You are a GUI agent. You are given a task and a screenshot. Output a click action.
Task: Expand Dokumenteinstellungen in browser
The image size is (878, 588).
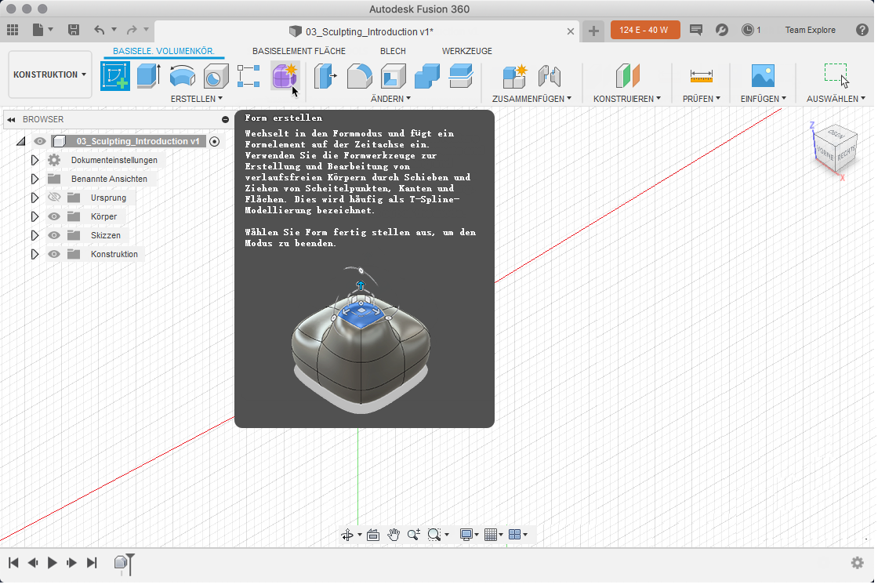(x=34, y=160)
